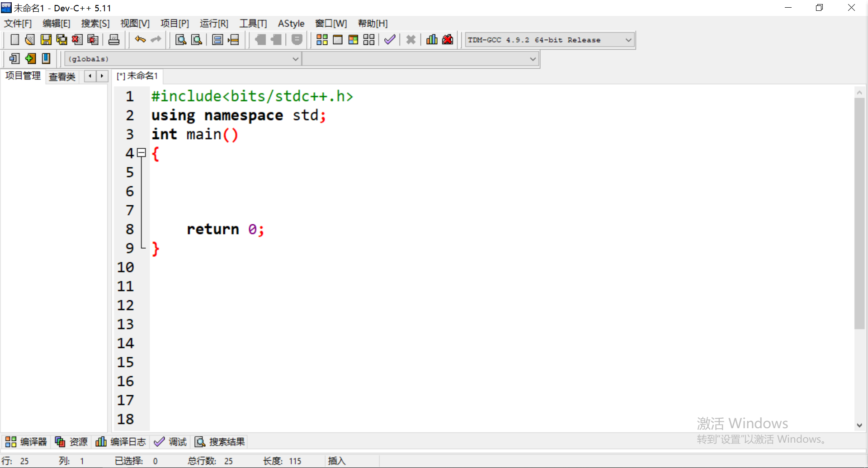Open the 编译器 bottom panel tab
The image size is (868, 468).
(x=26, y=442)
